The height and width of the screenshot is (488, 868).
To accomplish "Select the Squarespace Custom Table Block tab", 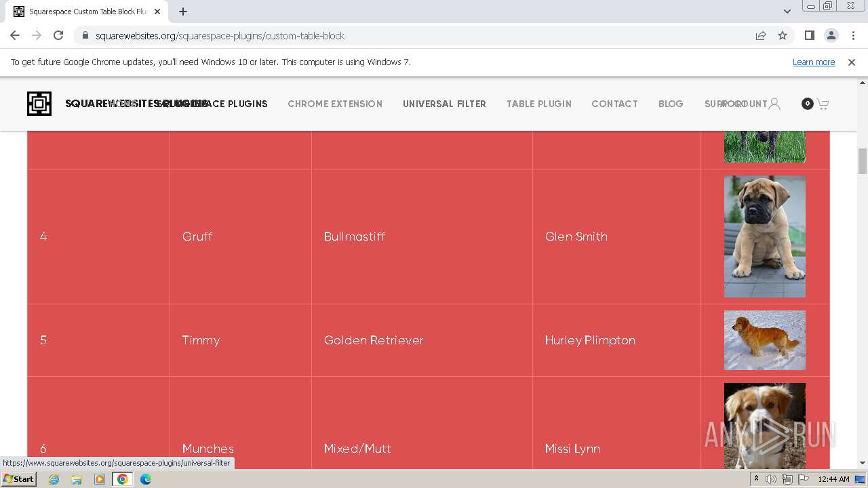I will click(x=85, y=12).
